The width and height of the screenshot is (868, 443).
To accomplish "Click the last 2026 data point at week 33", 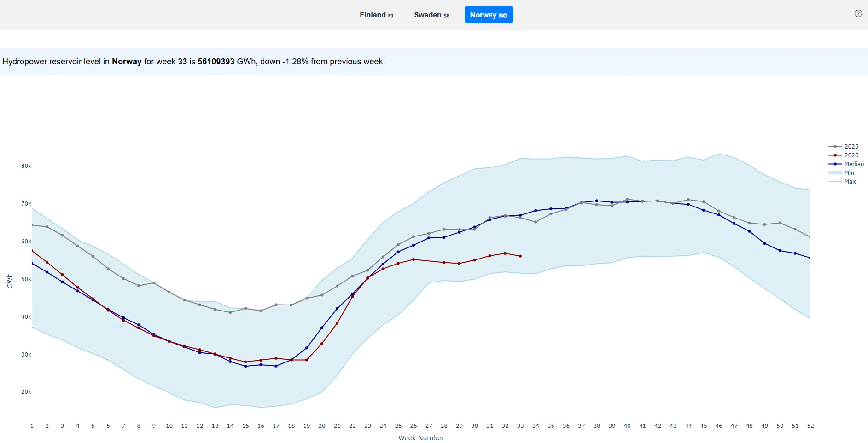I will (x=520, y=256).
